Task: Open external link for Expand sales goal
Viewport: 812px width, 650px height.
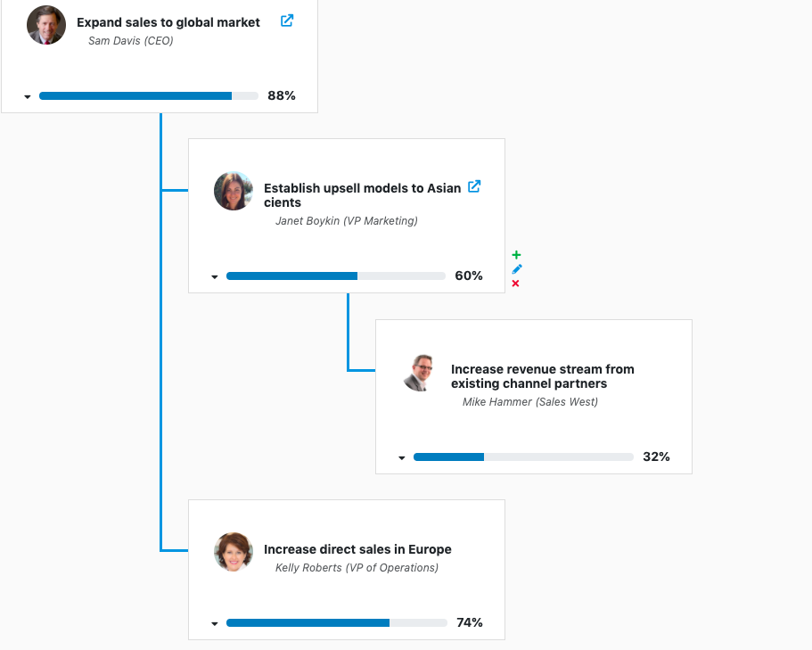Action: pyautogui.click(x=287, y=21)
